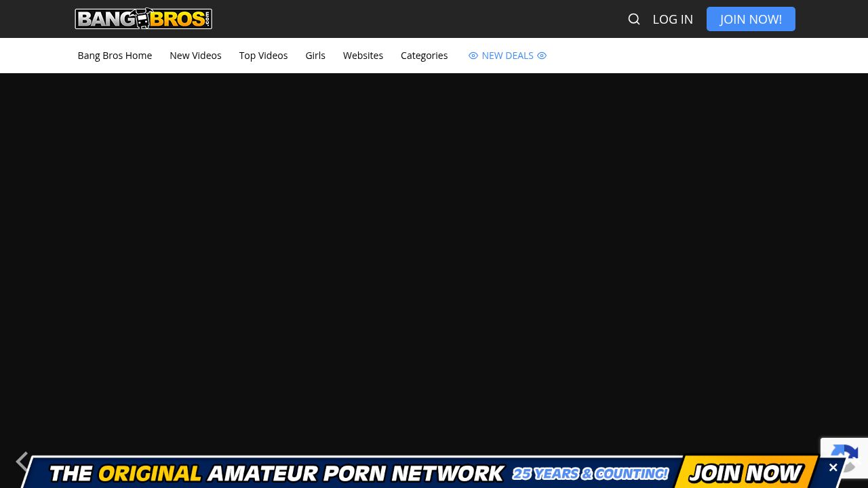Open the New Videos tab
Screen dimensions: 868x488
coord(195,56)
